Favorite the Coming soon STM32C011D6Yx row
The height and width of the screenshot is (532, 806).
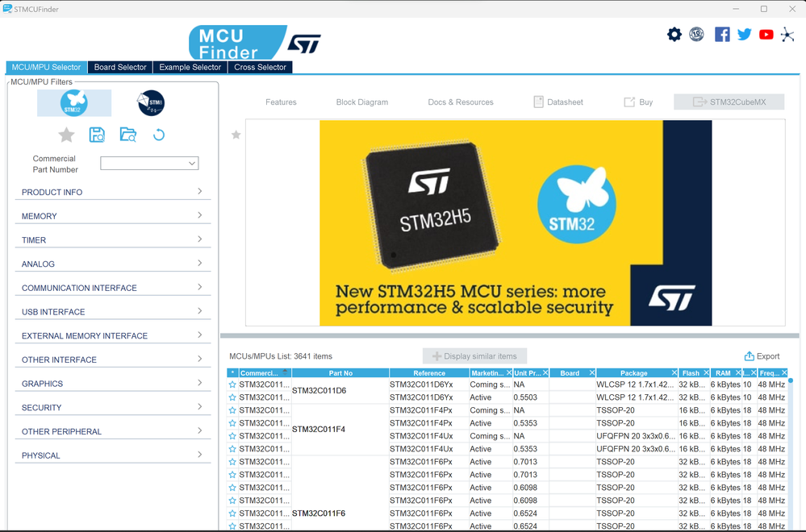(232, 384)
